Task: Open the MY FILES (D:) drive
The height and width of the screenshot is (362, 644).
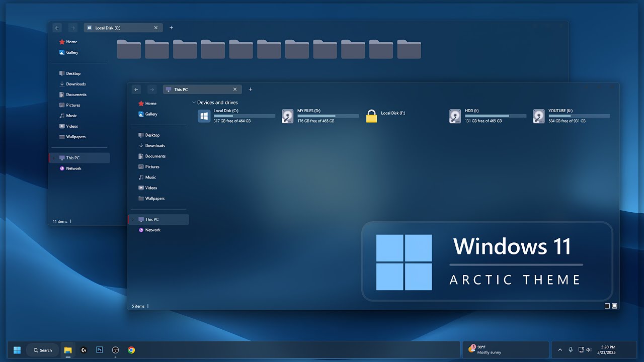Action: 320,116
